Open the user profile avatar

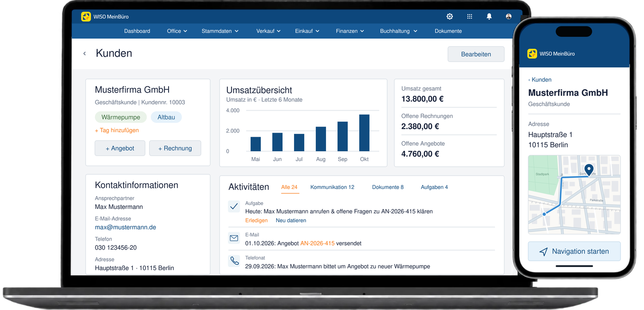tap(509, 16)
